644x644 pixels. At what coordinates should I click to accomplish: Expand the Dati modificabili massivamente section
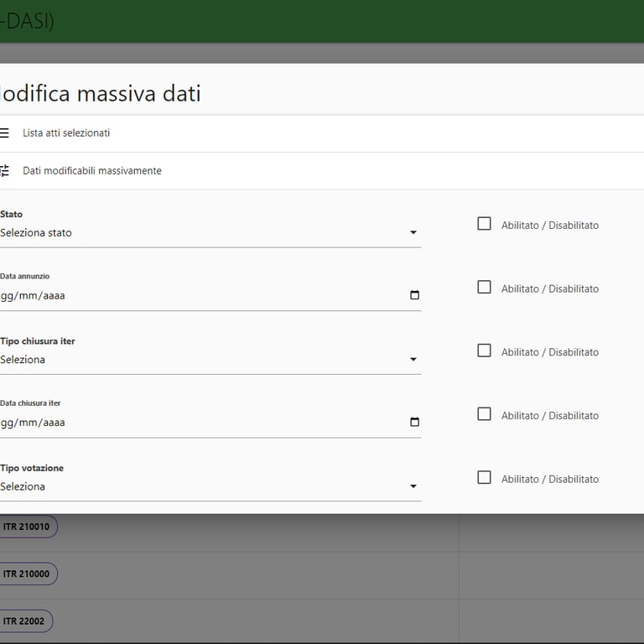click(x=322, y=171)
